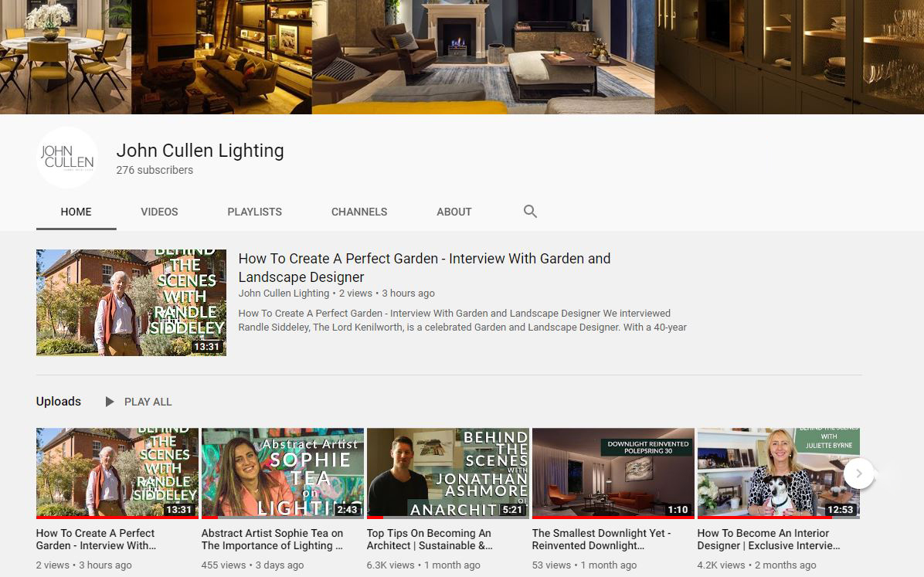The image size is (924, 577).
Task: Go to the Channels tab
Action: coord(359,212)
